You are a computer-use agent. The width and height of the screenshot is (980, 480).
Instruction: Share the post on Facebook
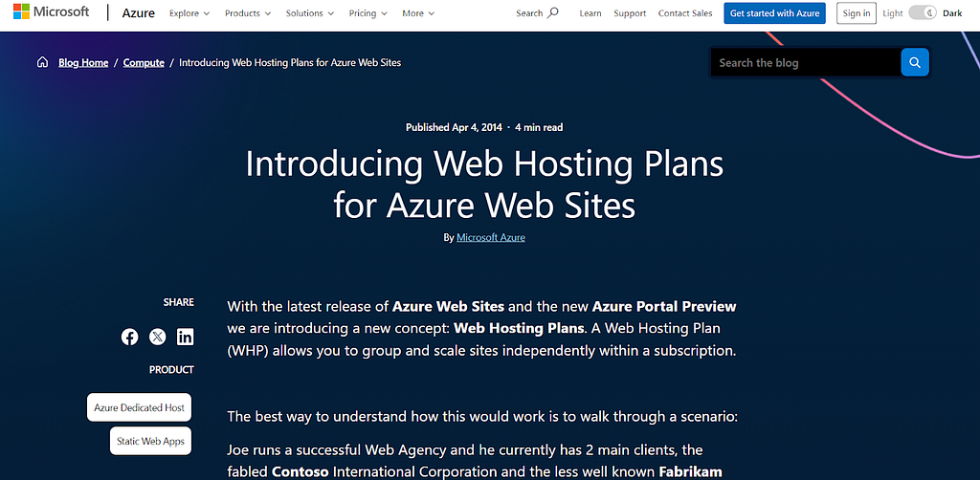click(x=129, y=338)
